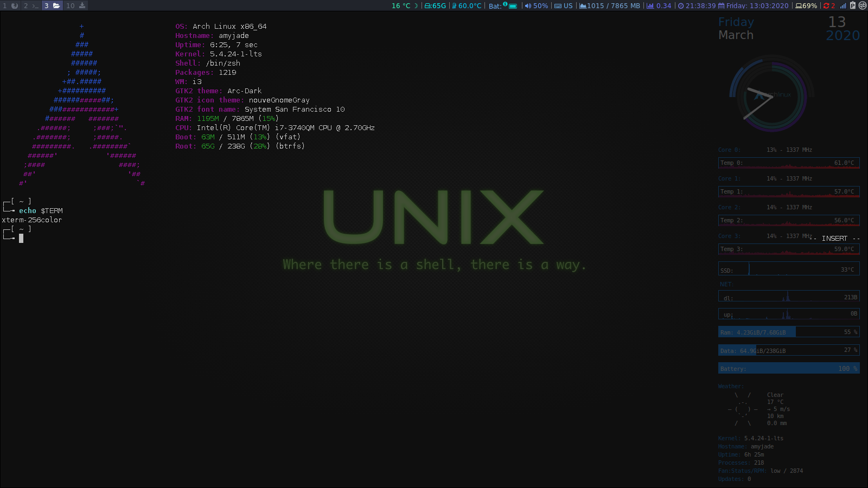Click the Friday: 13:03:2020 calendar date
Screen dimensions: 868x488
point(754,6)
